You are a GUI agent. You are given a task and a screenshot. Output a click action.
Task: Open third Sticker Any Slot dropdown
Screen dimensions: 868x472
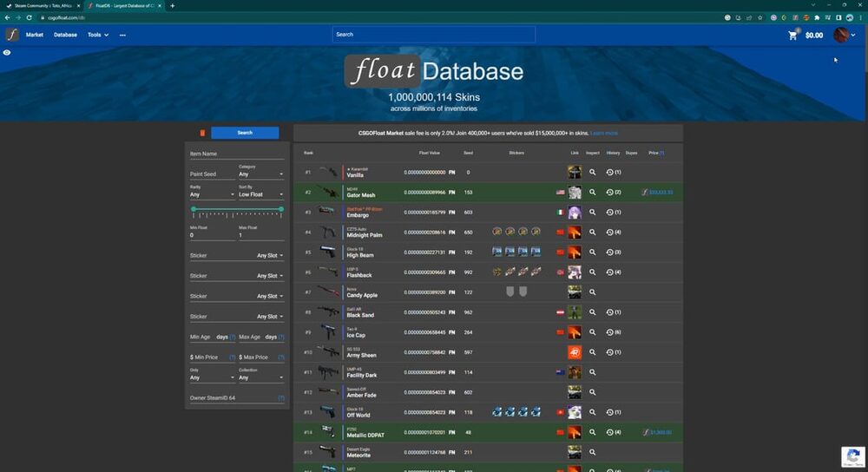(x=270, y=296)
